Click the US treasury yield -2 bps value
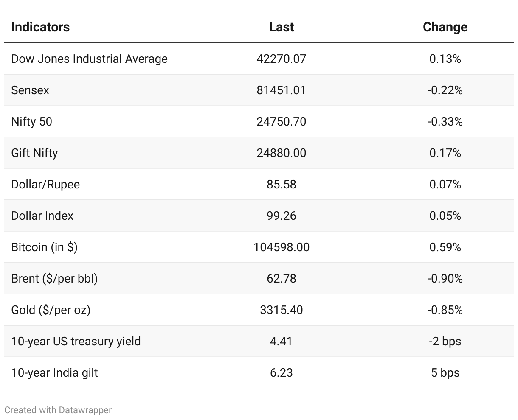Screen dimensions: 518x420 pos(445,341)
